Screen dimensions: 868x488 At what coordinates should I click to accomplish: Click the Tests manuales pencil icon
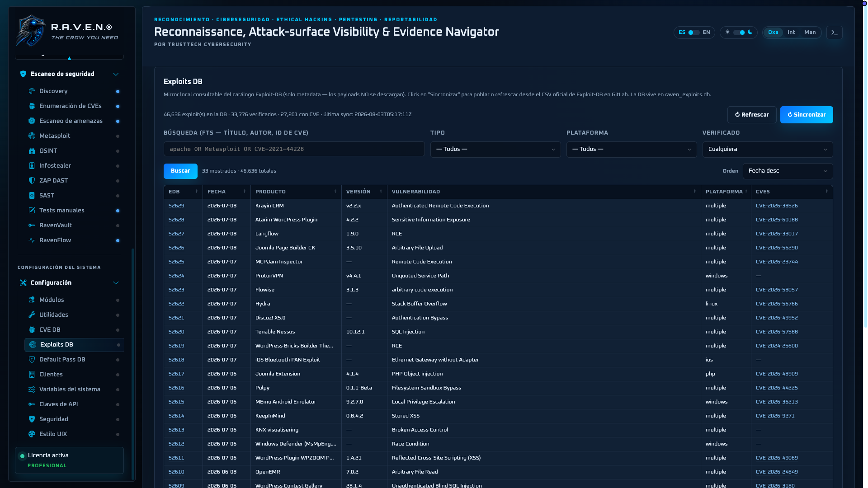pos(32,211)
